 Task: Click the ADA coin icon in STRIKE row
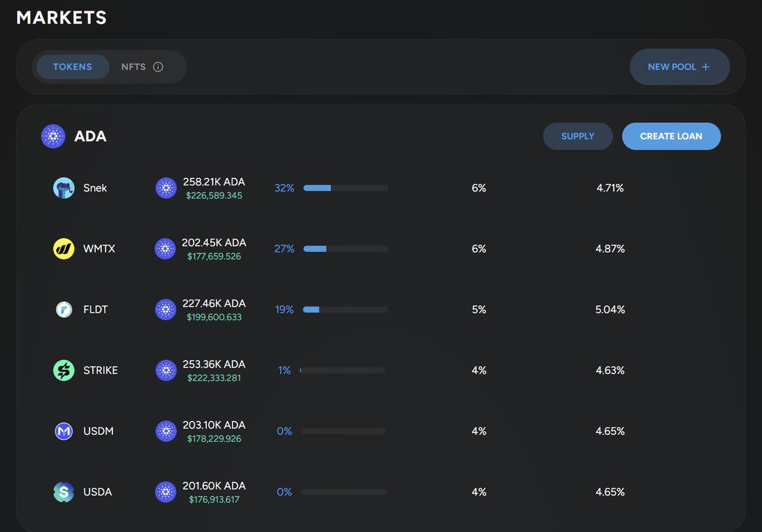pyautogui.click(x=166, y=370)
